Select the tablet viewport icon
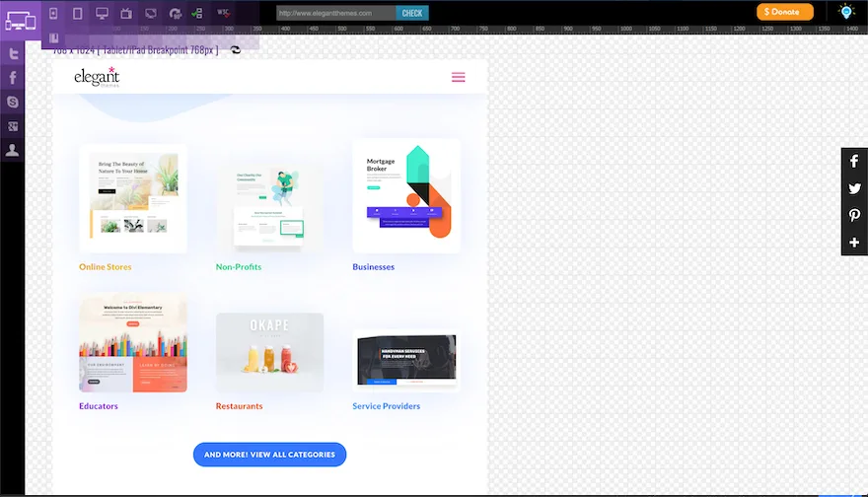The width and height of the screenshot is (868, 497). tap(78, 13)
